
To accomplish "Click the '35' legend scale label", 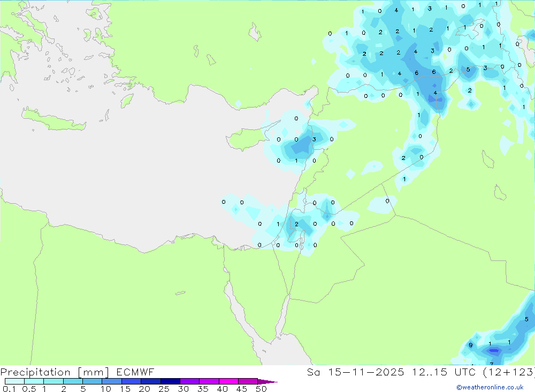I will 203,389.
